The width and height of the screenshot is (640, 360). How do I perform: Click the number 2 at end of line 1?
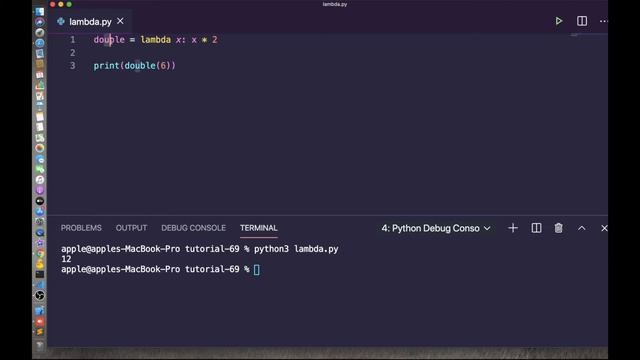215,40
